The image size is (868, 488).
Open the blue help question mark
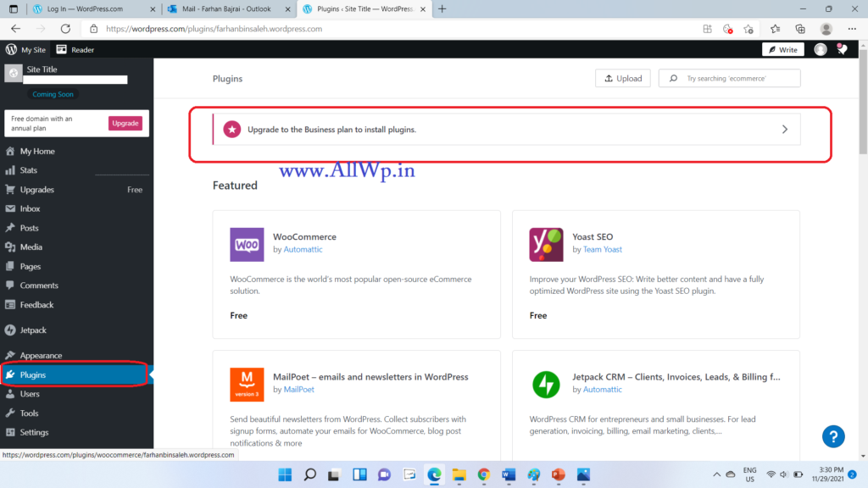click(833, 436)
